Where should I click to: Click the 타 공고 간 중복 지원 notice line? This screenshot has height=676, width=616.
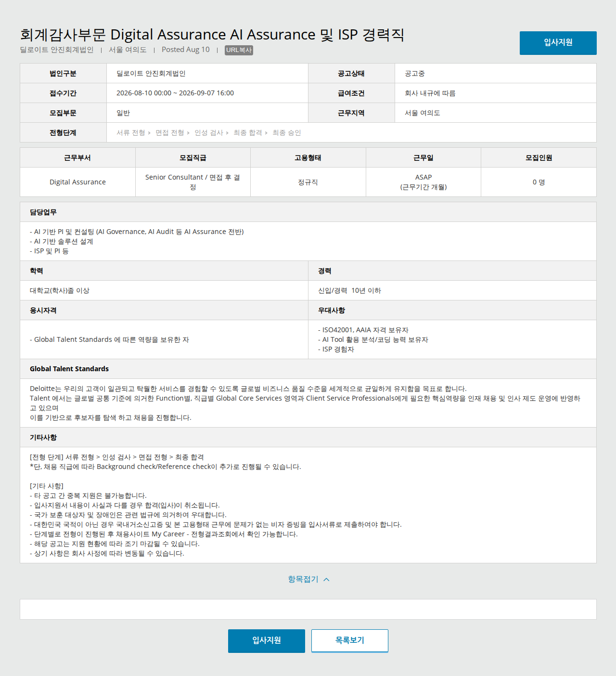88,496
